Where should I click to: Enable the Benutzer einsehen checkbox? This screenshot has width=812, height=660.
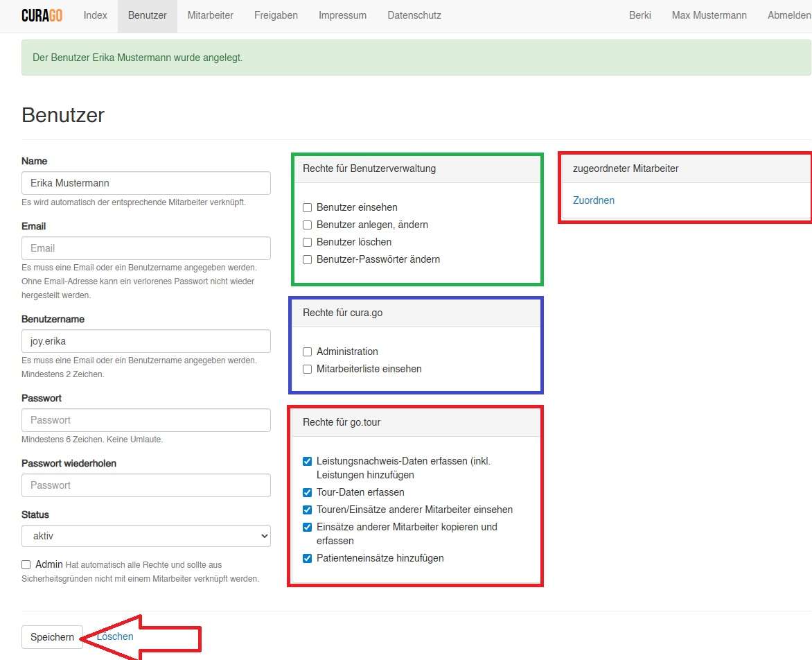pyautogui.click(x=308, y=207)
